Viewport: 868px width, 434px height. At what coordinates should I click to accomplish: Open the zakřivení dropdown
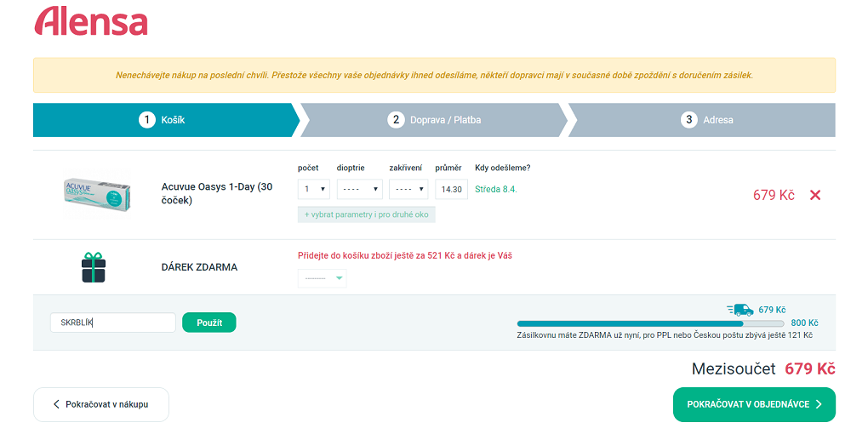coord(408,189)
